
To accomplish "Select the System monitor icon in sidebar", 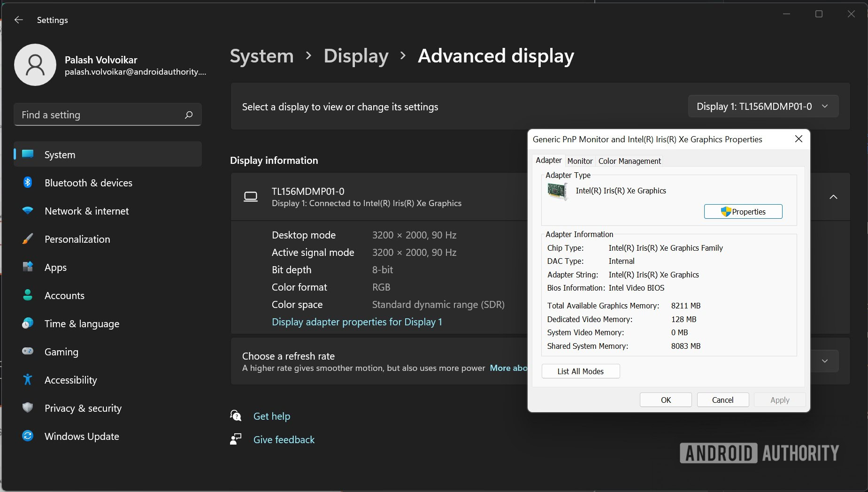I will click(x=28, y=154).
